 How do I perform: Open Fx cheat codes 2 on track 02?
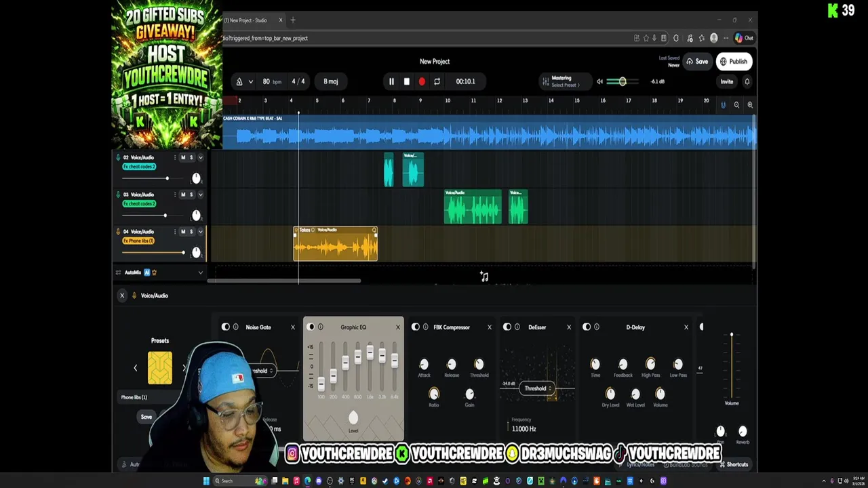139,167
